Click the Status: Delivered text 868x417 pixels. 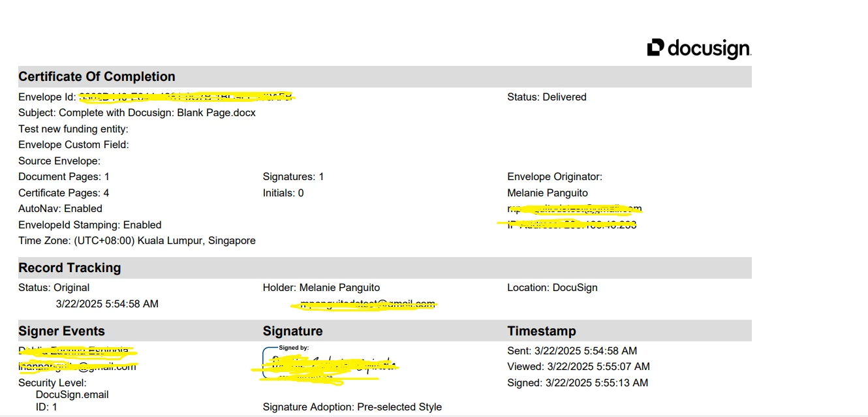coord(547,97)
